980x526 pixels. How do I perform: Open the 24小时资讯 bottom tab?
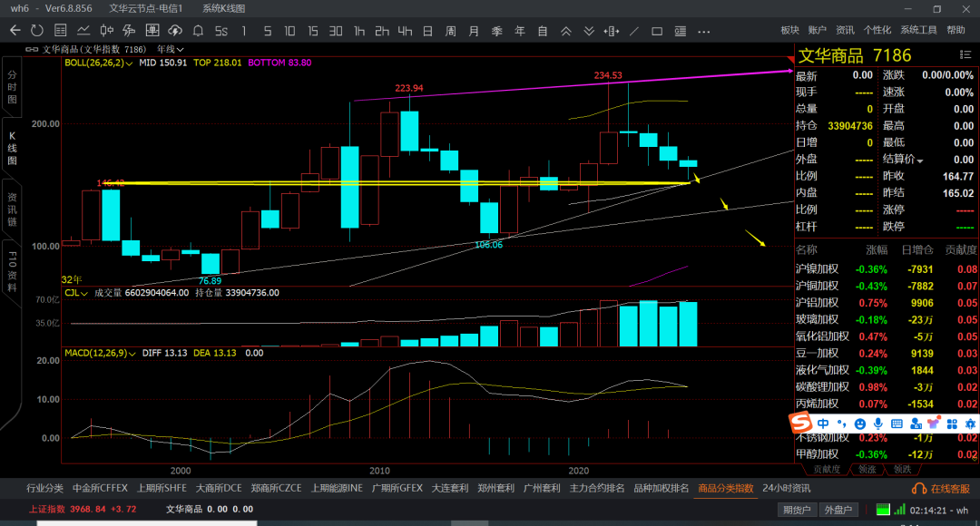point(786,488)
